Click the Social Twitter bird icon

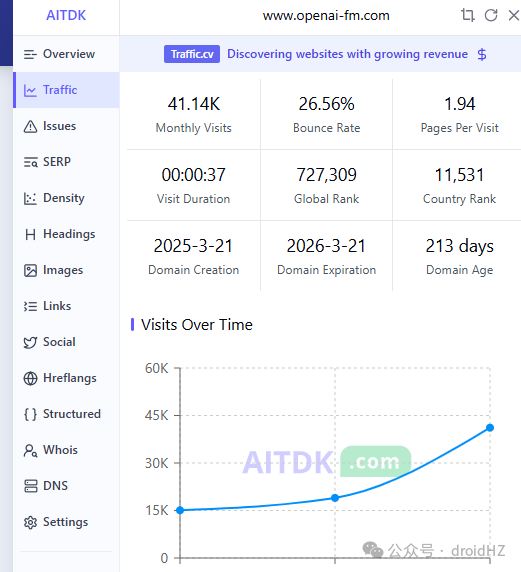point(30,343)
